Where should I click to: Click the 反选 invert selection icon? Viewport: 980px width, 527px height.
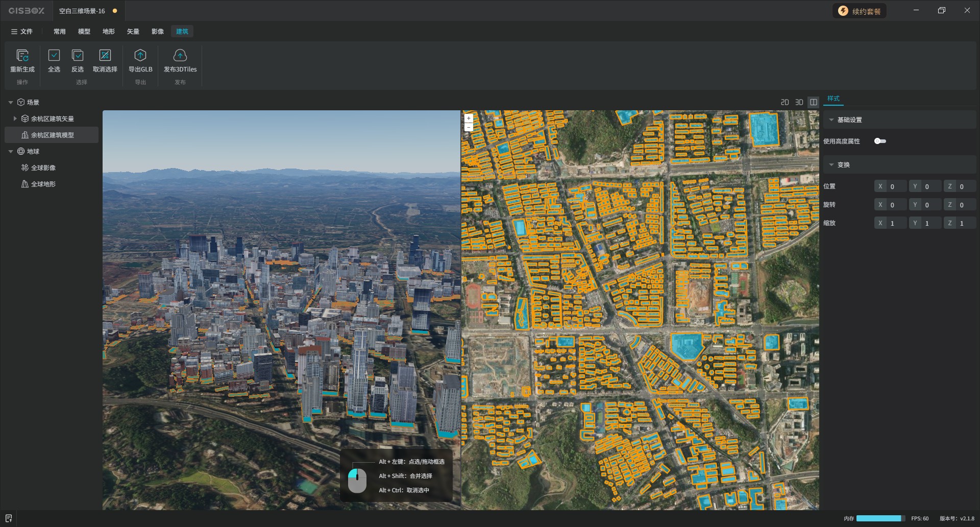[x=78, y=56]
